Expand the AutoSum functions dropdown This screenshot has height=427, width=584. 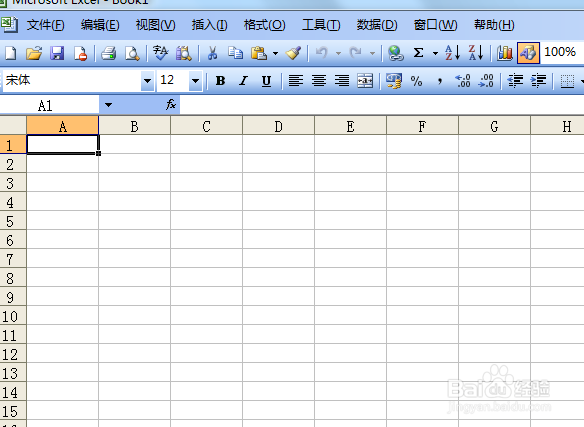tap(435, 53)
